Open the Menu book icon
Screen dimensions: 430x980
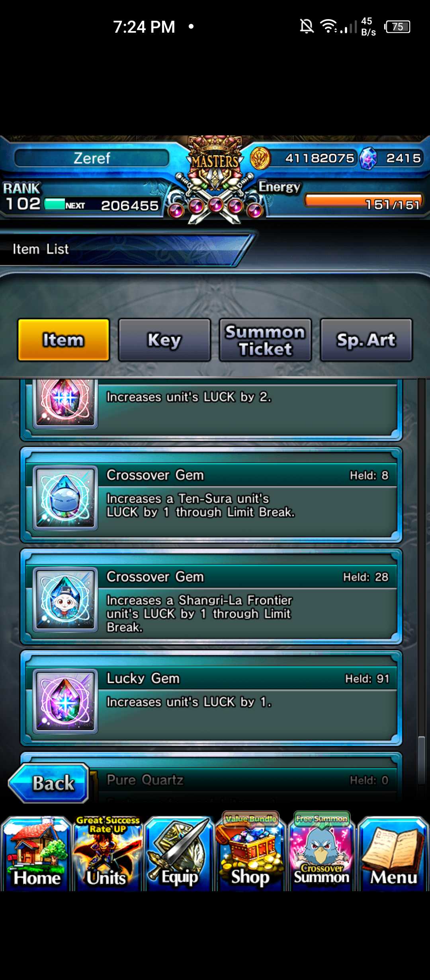[393, 853]
